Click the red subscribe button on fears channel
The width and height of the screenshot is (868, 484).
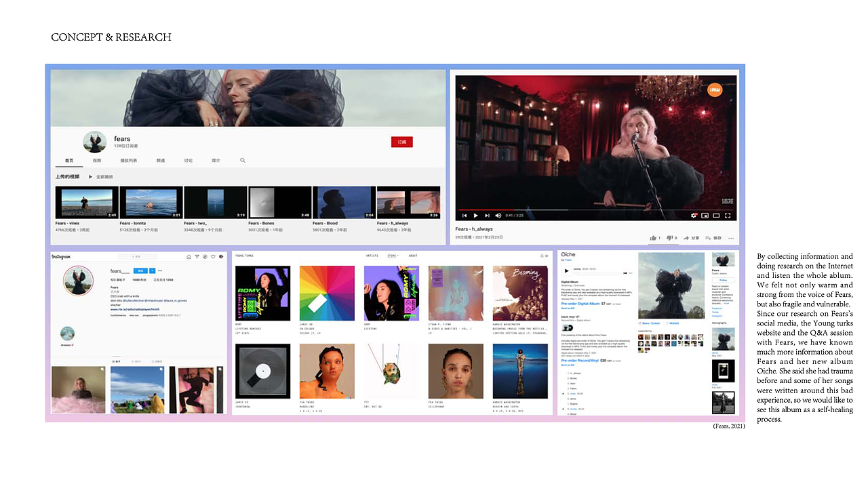tap(401, 142)
